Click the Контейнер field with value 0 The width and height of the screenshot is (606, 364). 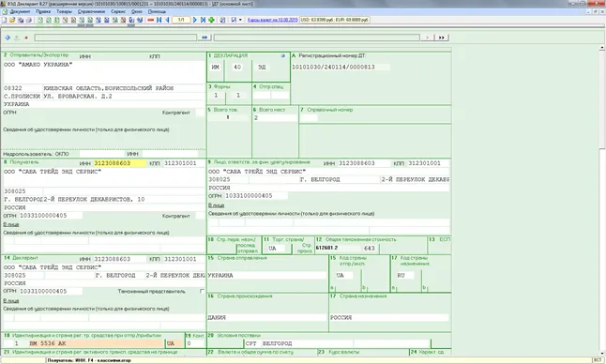(195, 343)
